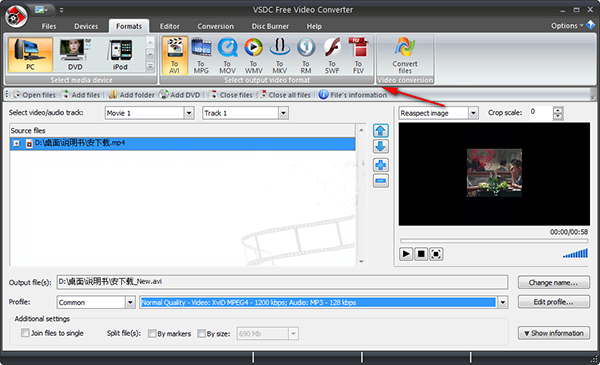600x365 pixels.
Task: Click the blue diamond help icon
Action: tap(590, 25)
